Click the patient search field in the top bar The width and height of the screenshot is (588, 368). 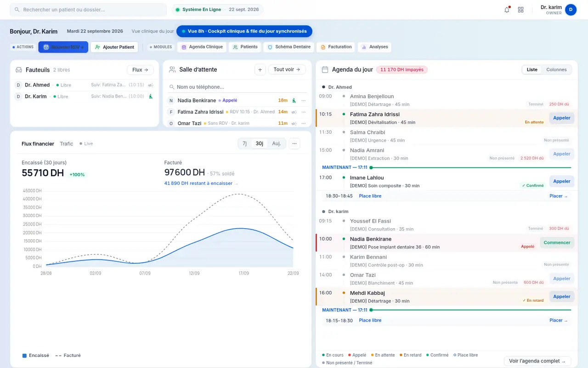[x=88, y=10]
